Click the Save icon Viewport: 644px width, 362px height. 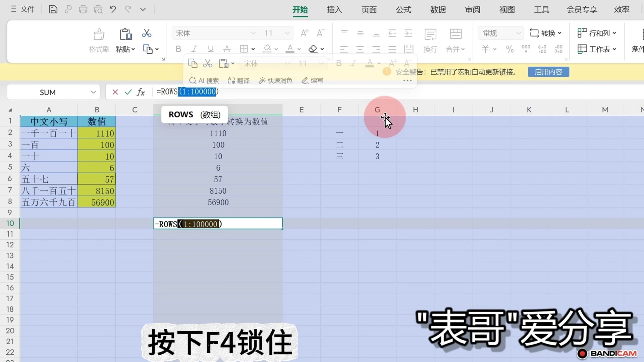coord(53,9)
